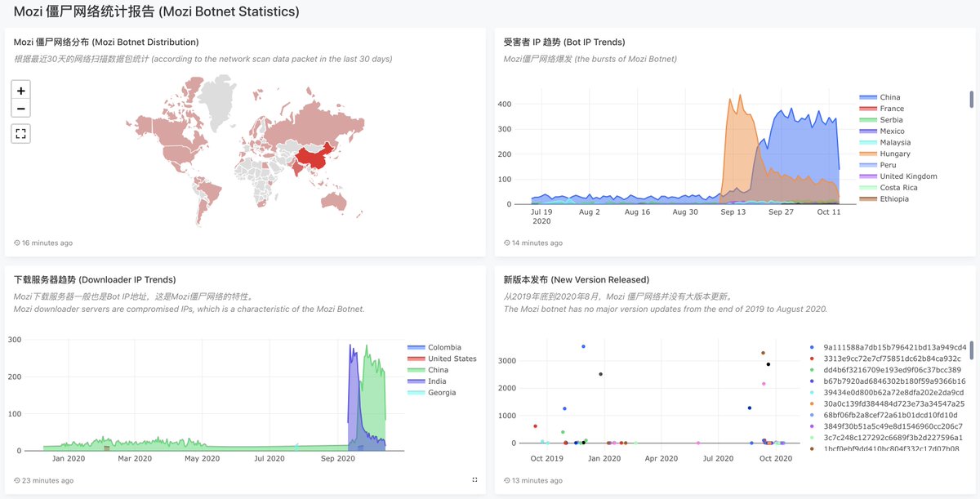Click the Bot IP Trends legend scrollbar

[x=971, y=99]
